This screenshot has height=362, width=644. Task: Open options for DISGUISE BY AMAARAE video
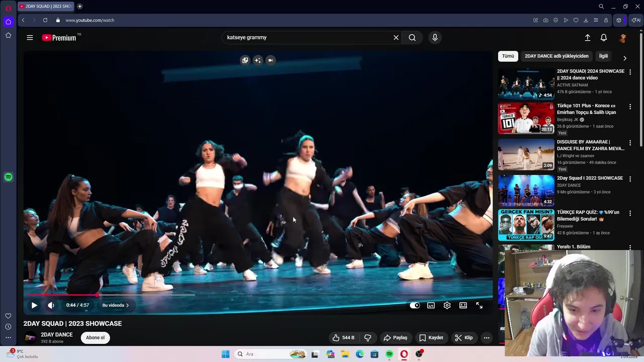(630, 143)
